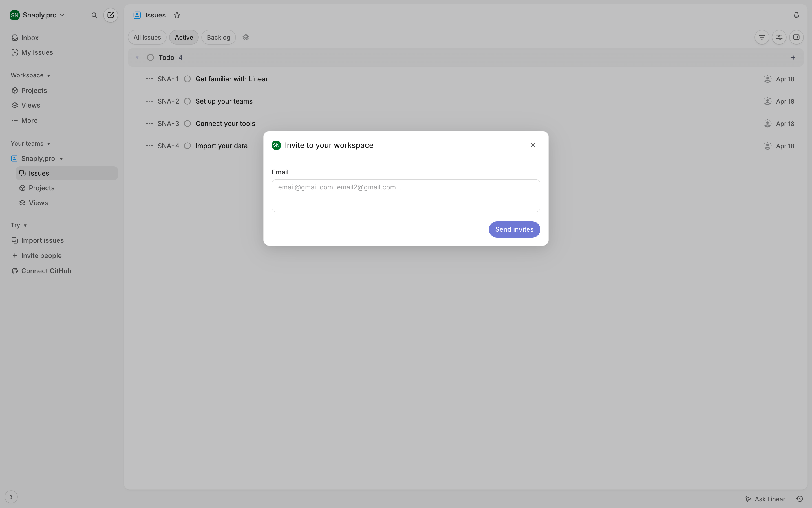Click the SNA-1 issue identifier
The width and height of the screenshot is (812, 508).
pos(168,79)
